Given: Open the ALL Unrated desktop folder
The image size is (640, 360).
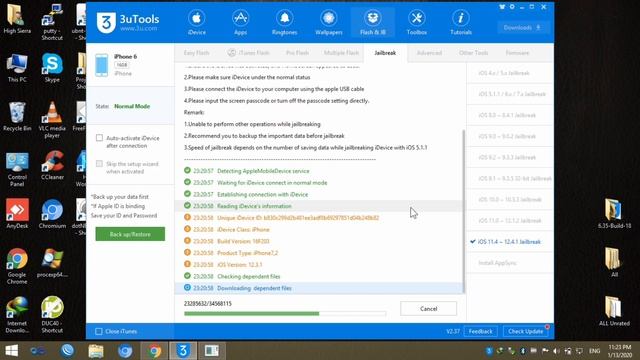Looking at the screenshot, I should click(x=614, y=311).
